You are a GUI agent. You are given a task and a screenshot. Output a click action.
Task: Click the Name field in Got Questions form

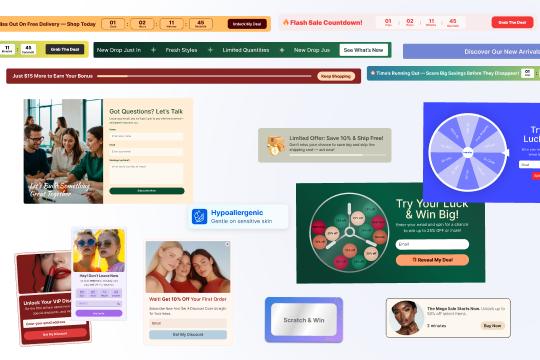pyautogui.click(x=146, y=136)
